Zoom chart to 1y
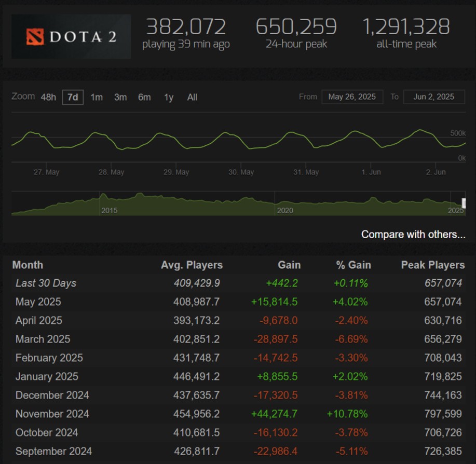 click(169, 97)
